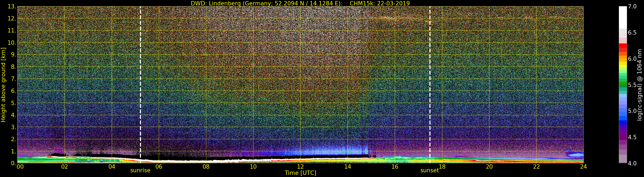Click the 'log(rc-signal) @ 1064 nm' colorbar label

click(639, 85)
